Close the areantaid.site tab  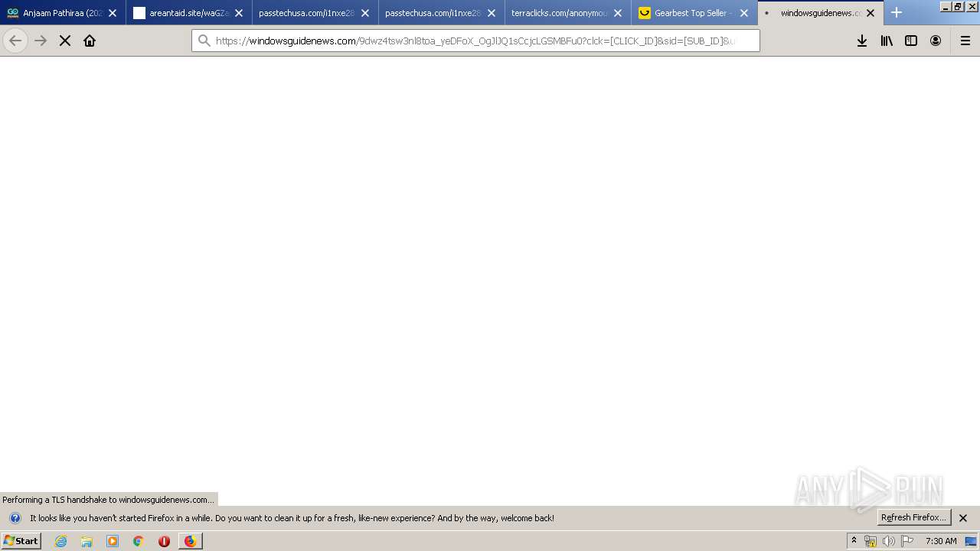click(239, 13)
